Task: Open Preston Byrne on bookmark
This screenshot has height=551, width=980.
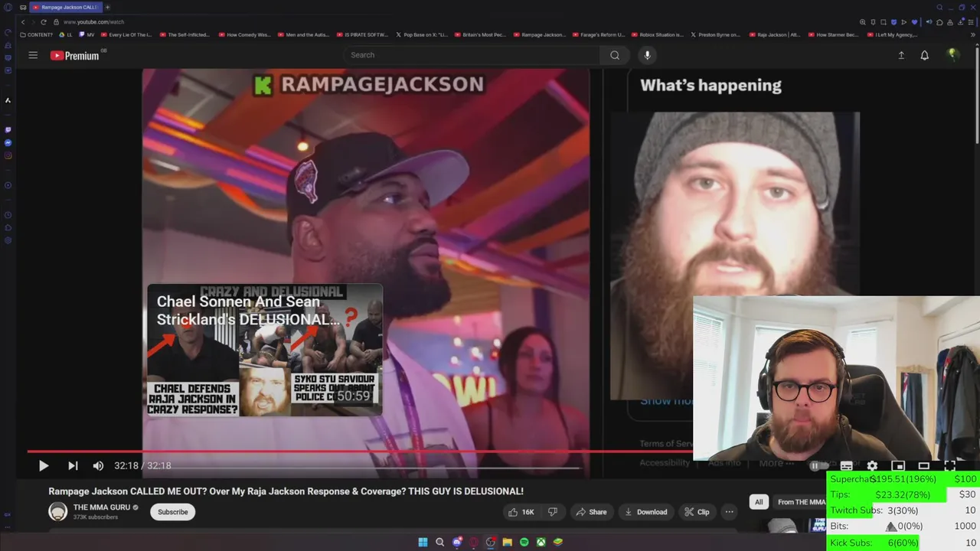Action: pos(716,34)
